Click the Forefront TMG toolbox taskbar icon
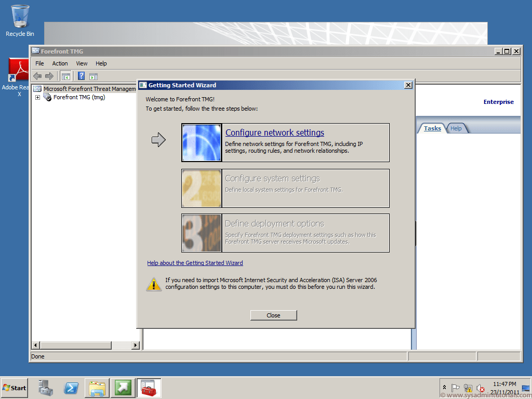 tap(149, 388)
